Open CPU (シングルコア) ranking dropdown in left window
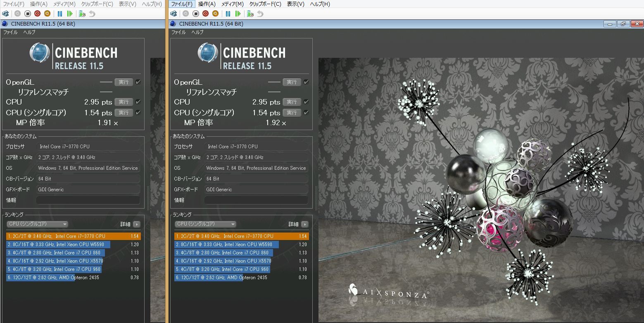The height and width of the screenshot is (323, 644). coord(38,224)
